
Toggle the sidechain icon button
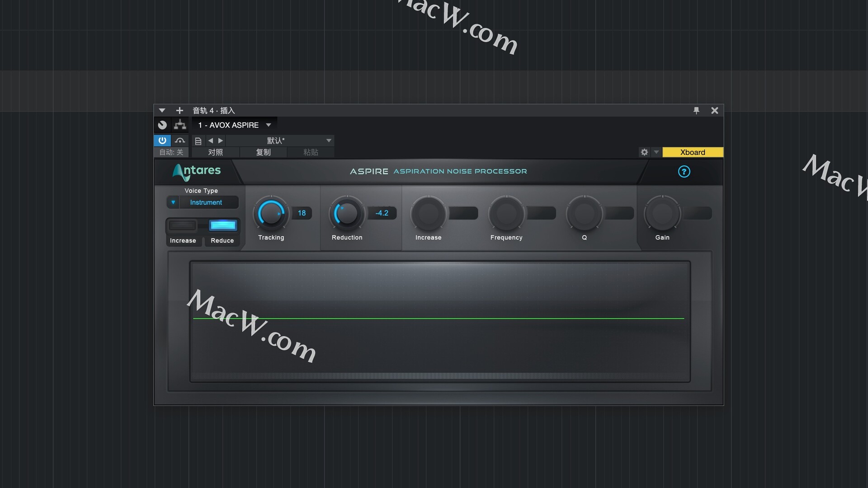click(180, 141)
